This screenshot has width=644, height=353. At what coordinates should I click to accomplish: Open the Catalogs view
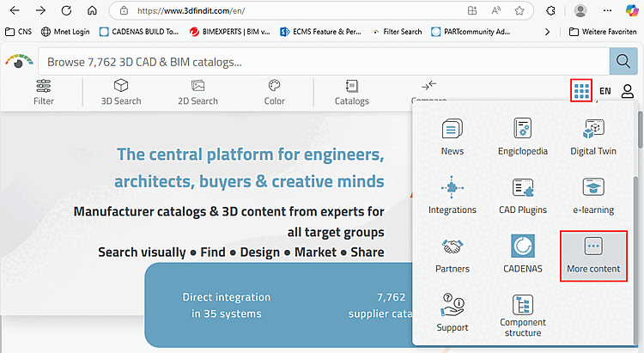tap(351, 92)
